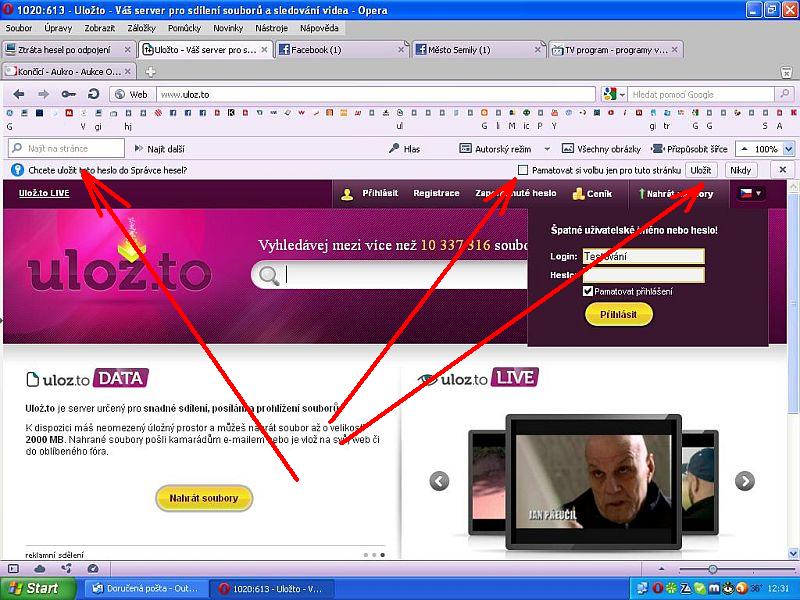This screenshot has width=800, height=600.
Task: Switch to 'Město Semily (1)' tab
Action: (x=478, y=49)
